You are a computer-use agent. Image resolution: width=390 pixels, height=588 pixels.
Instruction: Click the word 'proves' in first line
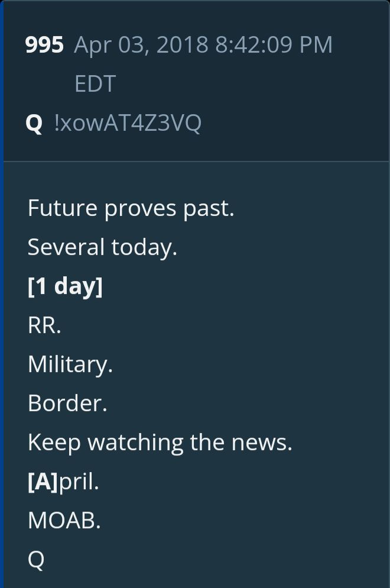(x=140, y=209)
